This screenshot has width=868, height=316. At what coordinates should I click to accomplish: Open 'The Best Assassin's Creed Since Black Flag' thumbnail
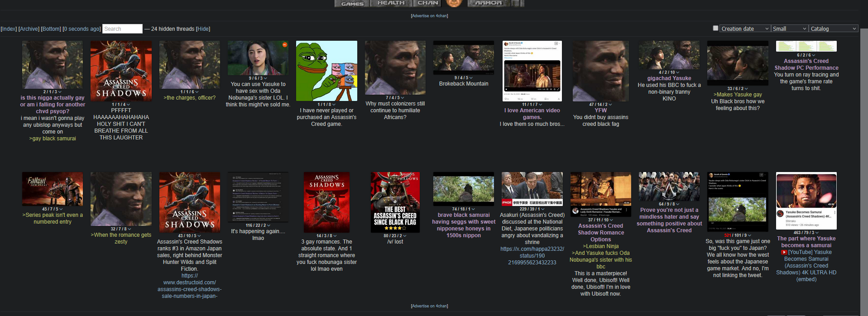tap(395, 202)
